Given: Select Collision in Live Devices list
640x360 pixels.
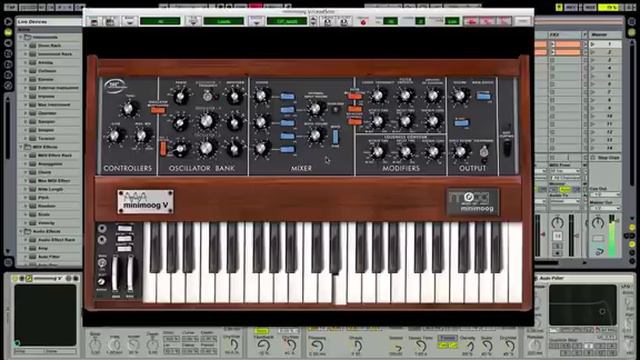Looking at the screenshot, I should tap(47, 71).
